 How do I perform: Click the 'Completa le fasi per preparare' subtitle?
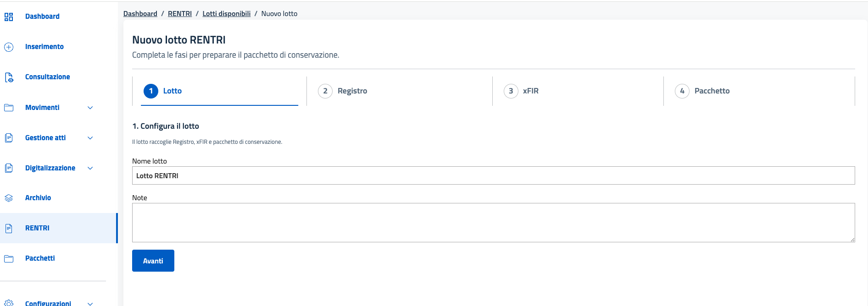236,55
